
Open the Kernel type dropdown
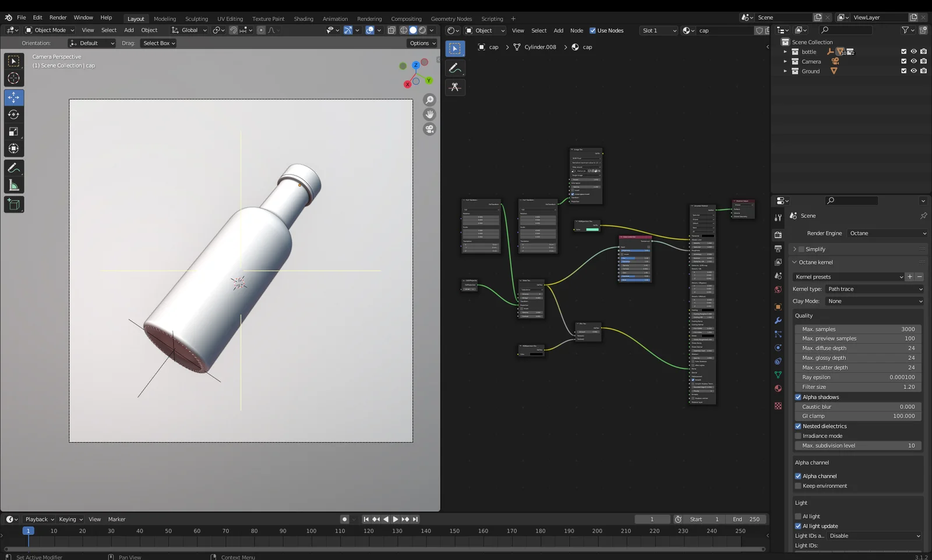(874, 289)
